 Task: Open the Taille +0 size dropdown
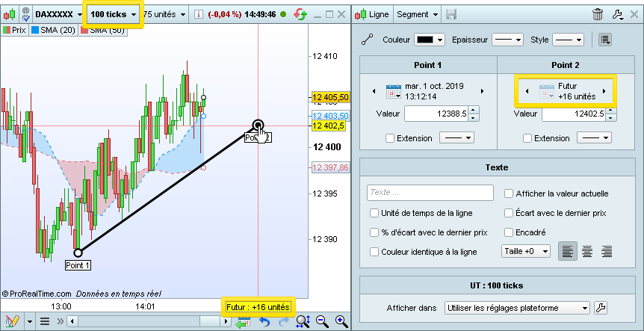(x=526, y=251)
